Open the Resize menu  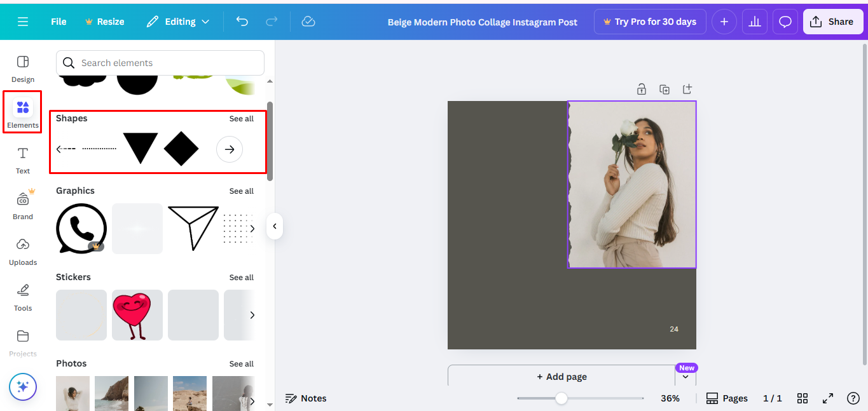(x=104, y=21)
